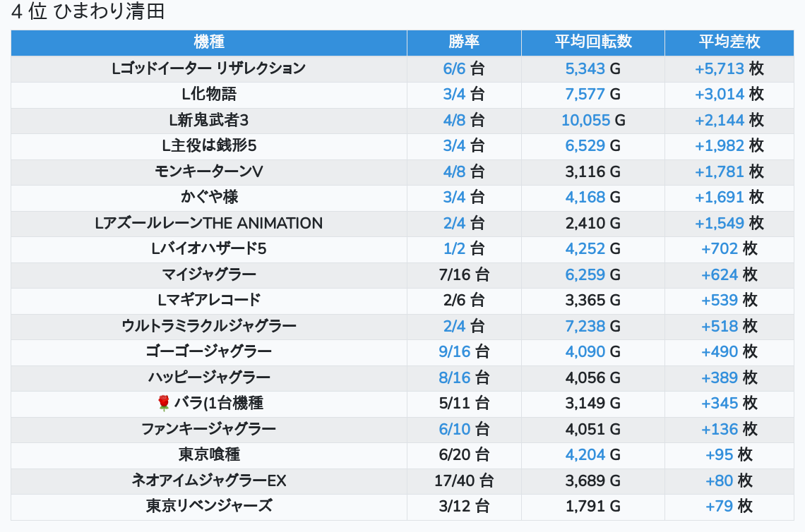Select the 東京リベンジャーズ machine name
805x532 pixels.
[x=209, y=506]
